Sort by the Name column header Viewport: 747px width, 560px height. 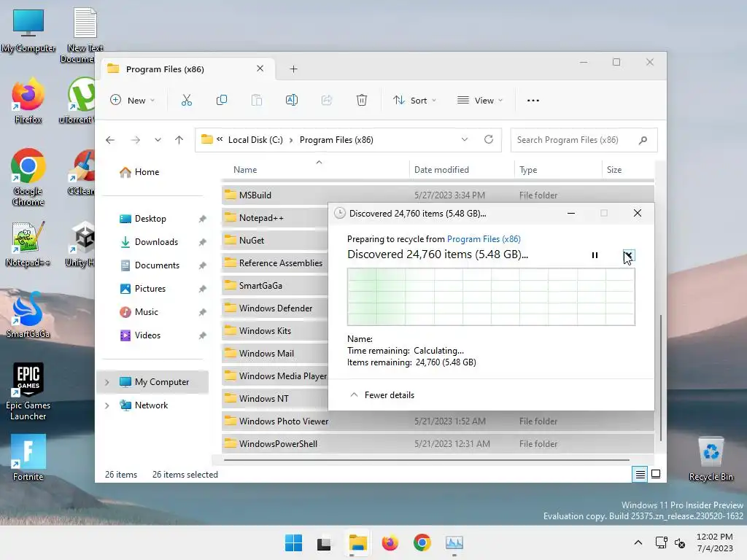[x=245, y=169]
